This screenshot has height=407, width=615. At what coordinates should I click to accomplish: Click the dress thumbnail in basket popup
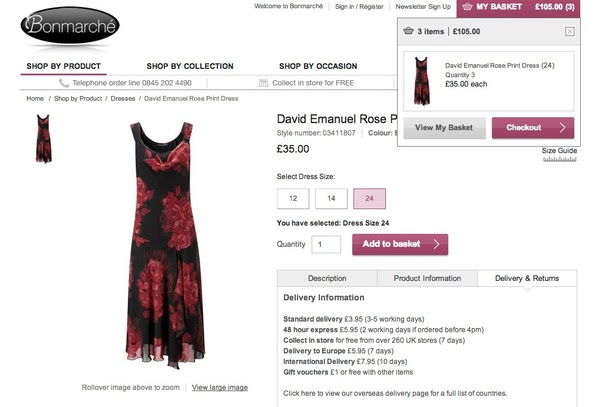click(422, 81)
